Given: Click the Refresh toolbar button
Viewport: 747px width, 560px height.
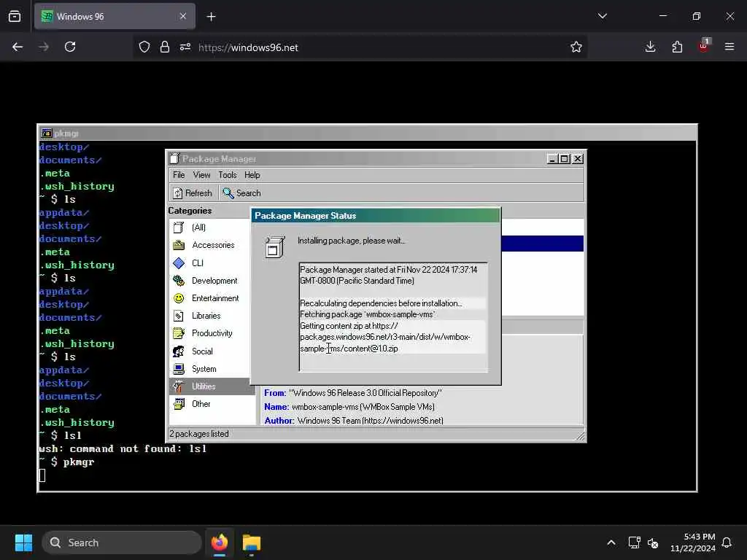Looking at the screenshot, I should click(x=193, y=192).
